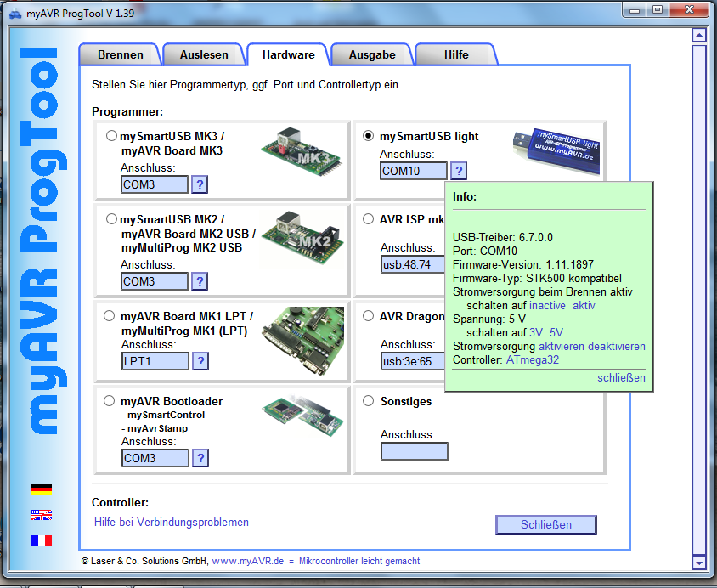Select mySmartUSB MK3 programmer radio button
Image resolution: width=717 pixels, height=588 pixels.
point(111,136)
